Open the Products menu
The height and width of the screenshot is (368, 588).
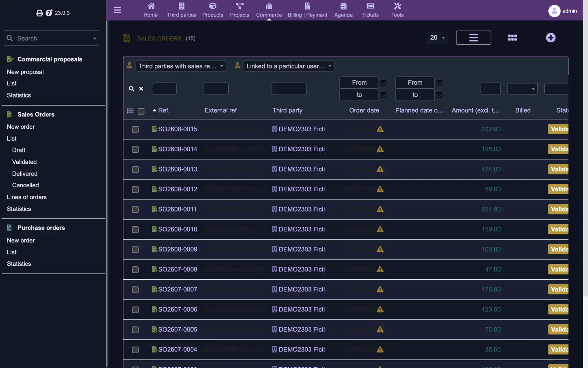pyautogui.click(x=213, y=10)
